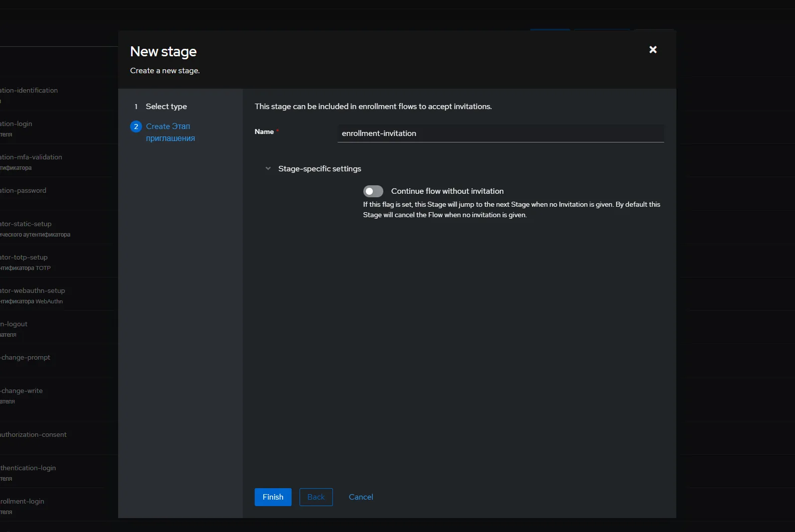Click the n-logout stage entry

pos(14,324)
